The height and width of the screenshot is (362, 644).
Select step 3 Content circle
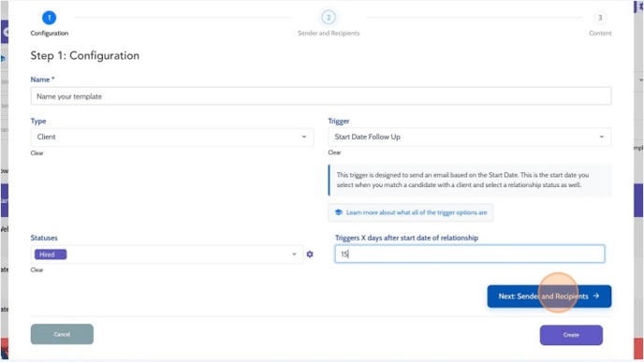tap(600, 18)
